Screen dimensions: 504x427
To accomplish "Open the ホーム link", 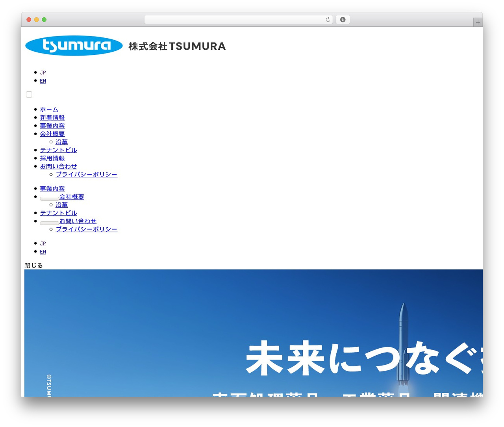I will tap(49, 110).
